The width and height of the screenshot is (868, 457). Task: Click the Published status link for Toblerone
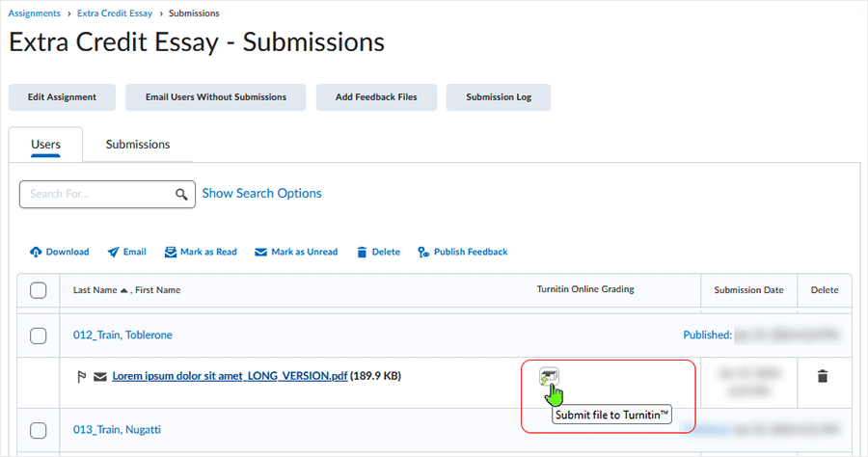click(x=708, y=335)
